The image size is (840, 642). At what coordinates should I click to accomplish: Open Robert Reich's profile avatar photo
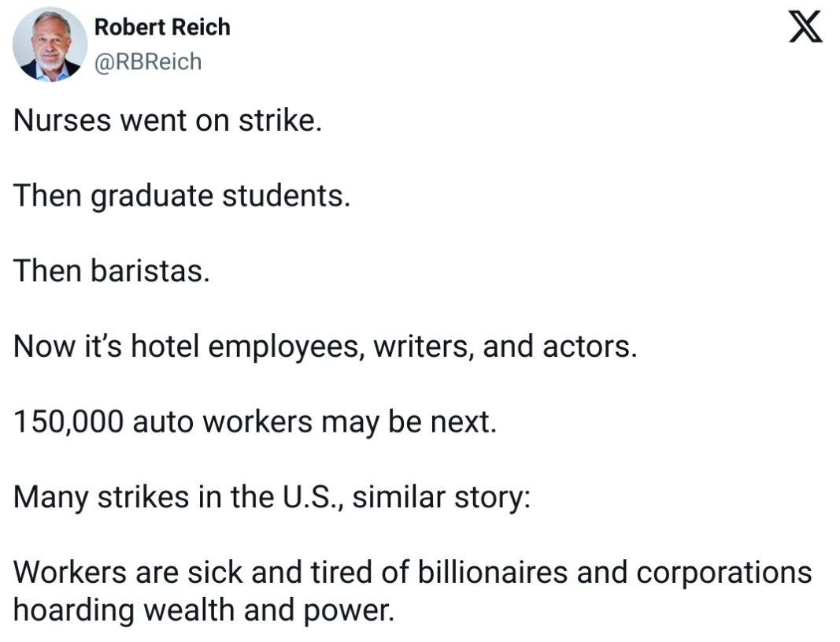[50, 44]
